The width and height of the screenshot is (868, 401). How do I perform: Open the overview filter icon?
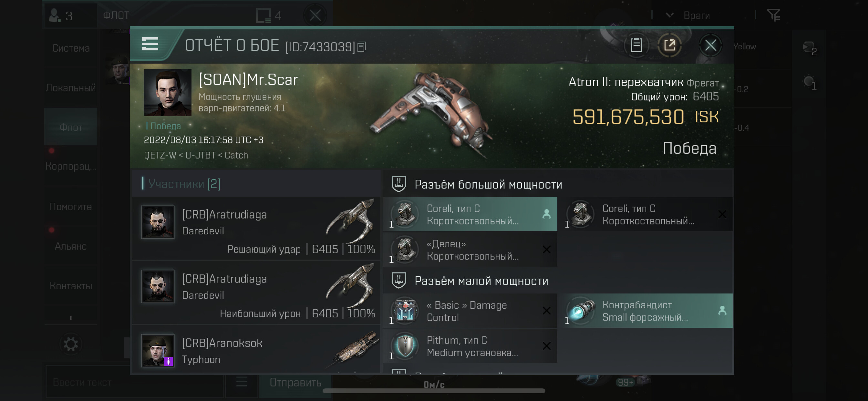pyautogui.click(x=773, y=15)
